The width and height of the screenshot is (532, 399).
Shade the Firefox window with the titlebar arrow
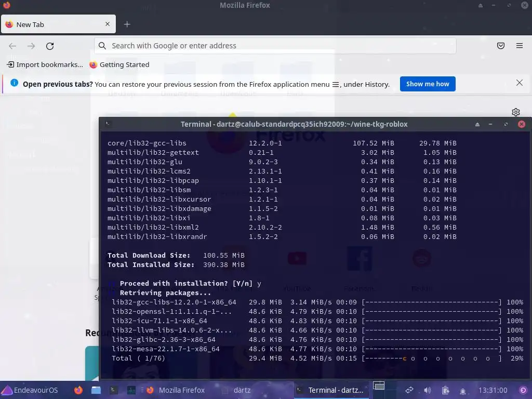(x=481, y=5)
